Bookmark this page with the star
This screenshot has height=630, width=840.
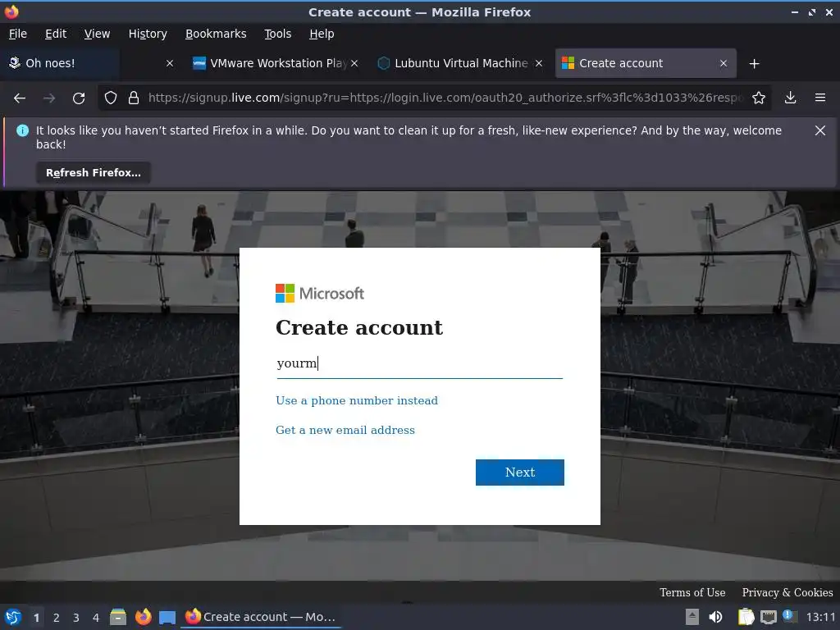[x=759, y=98]
